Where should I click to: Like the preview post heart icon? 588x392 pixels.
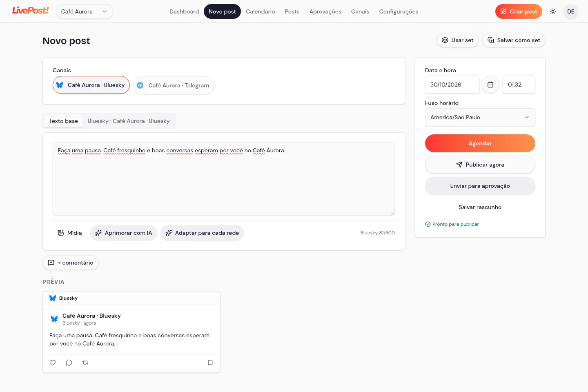point(53,363)
